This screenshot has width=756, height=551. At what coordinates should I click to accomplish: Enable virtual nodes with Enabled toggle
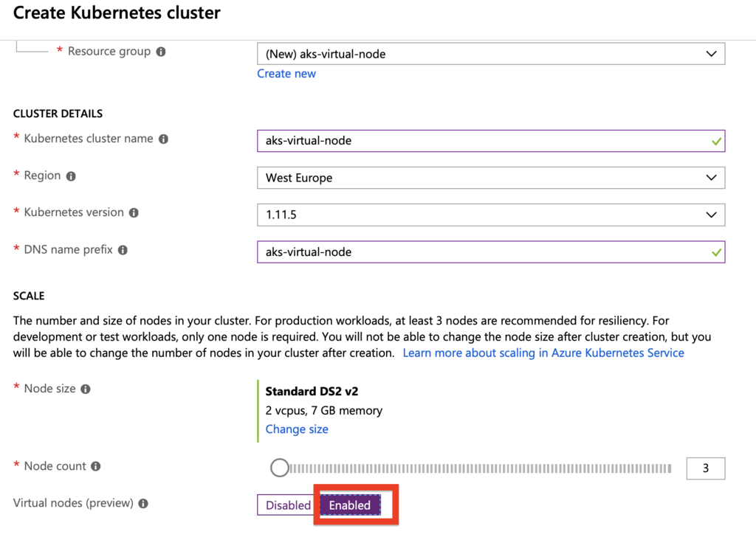click(x=350, y=505)
